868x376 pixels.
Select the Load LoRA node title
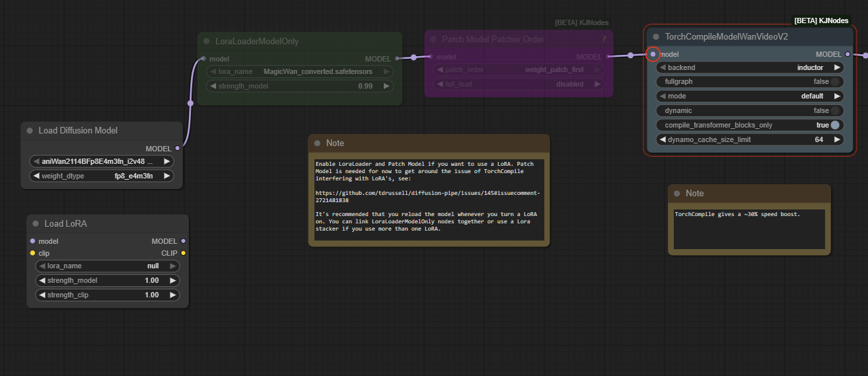pos(65,223)
